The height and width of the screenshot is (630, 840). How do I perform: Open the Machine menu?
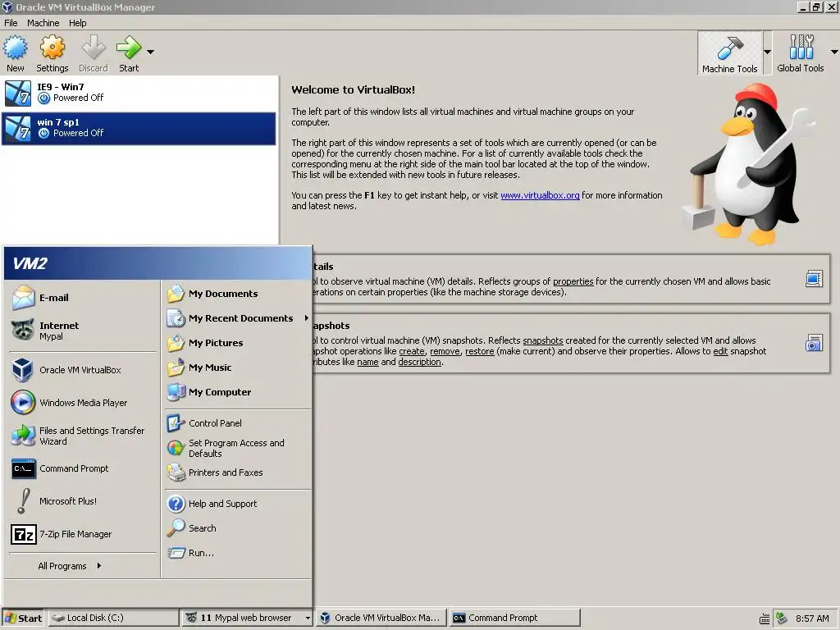[43, 23]
